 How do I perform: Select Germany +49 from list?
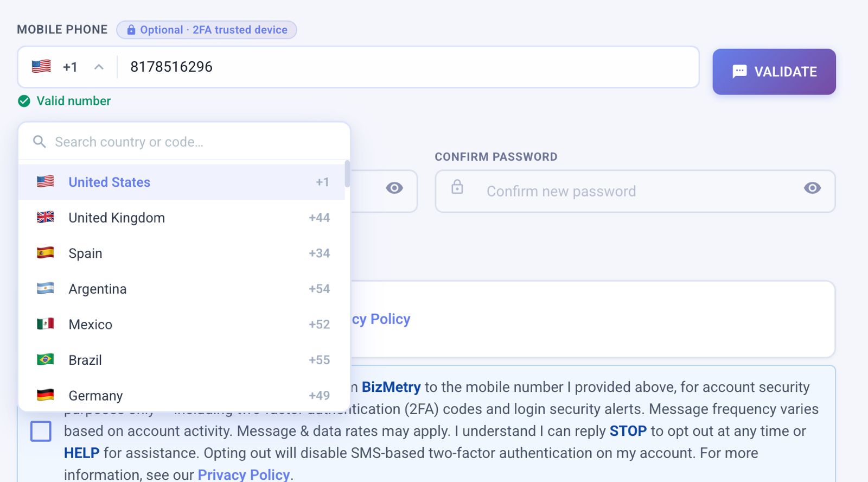pos(182,395)
